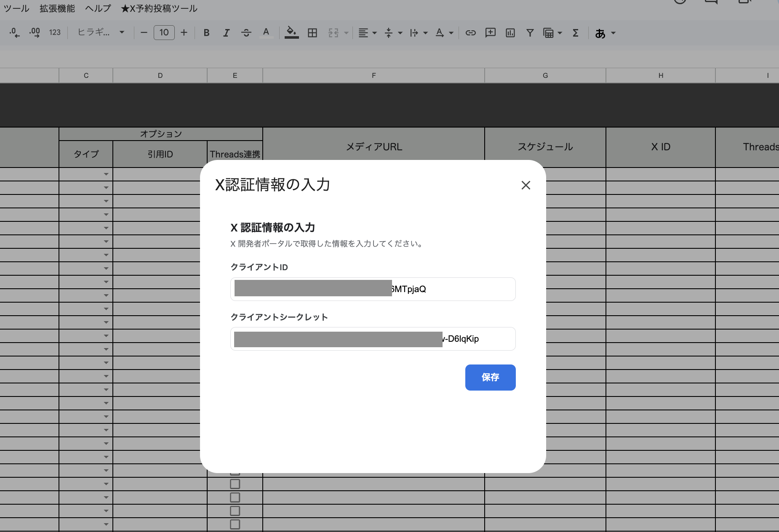
Task: Increase decimal places icon in toolbar
Action: point(35,32)
